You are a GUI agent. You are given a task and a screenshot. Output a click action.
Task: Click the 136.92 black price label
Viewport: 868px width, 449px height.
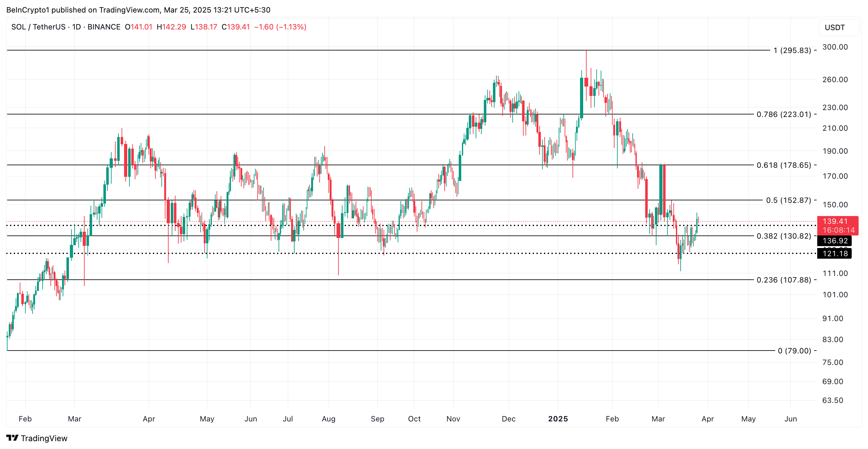[835, 241]
